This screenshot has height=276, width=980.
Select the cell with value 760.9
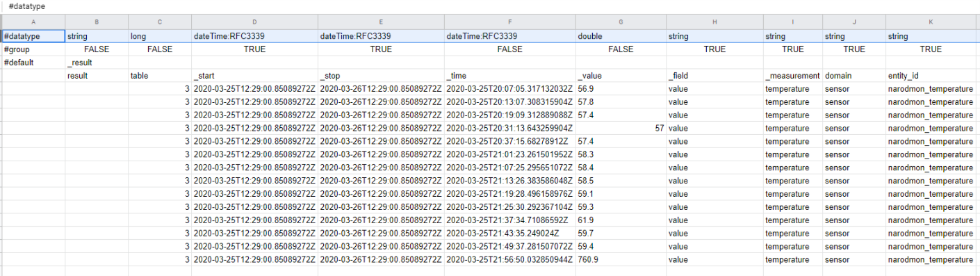pos(621,259)
